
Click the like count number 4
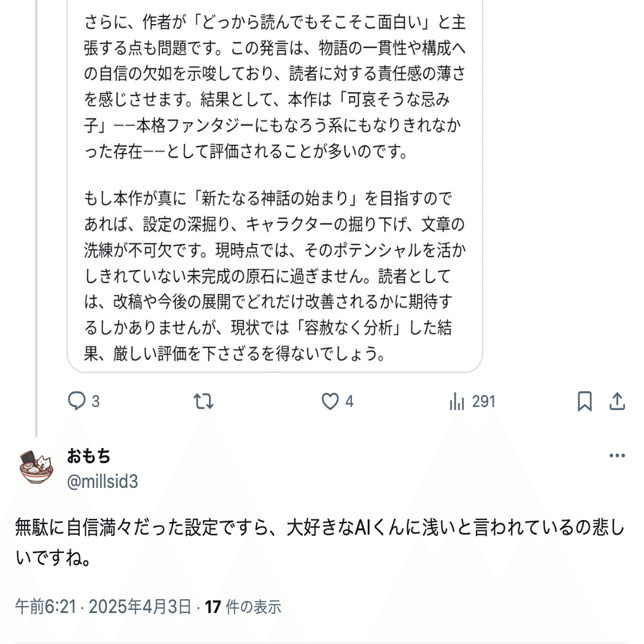pyautogui.click(x=349, y=401)
